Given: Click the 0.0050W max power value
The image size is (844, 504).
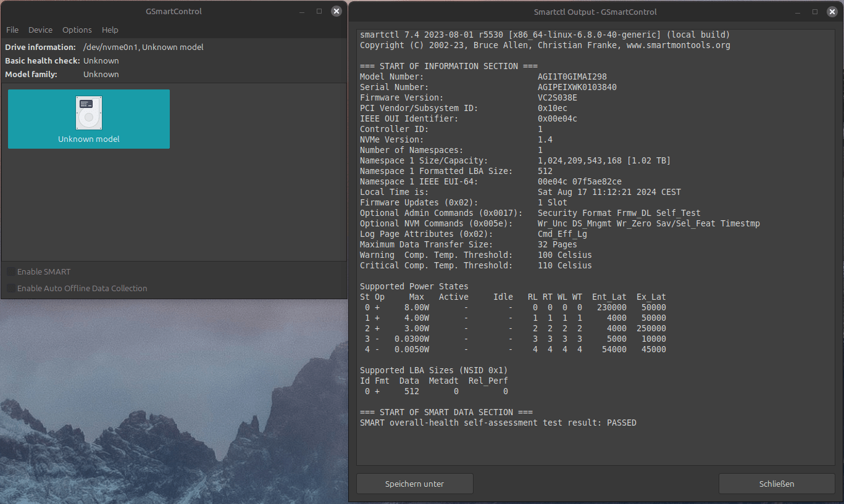Looking at the screenshot, I should 412,349.
